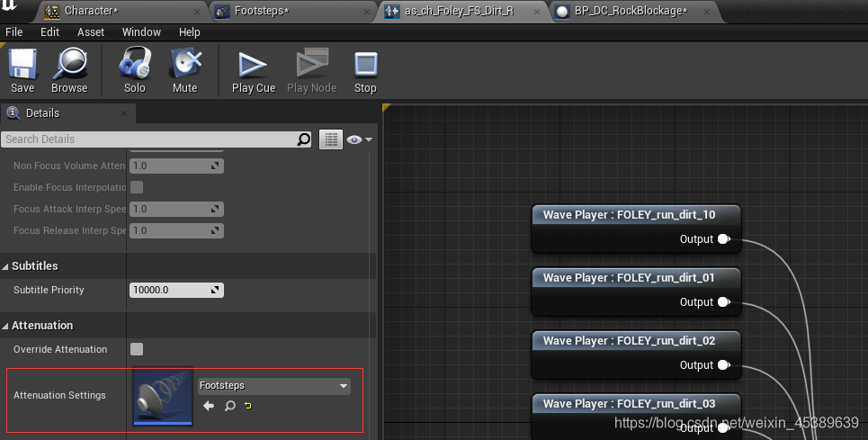868x440 pixels.
Task: Click the Unreal Engine logo icon
Action: [x=9, y=5]
